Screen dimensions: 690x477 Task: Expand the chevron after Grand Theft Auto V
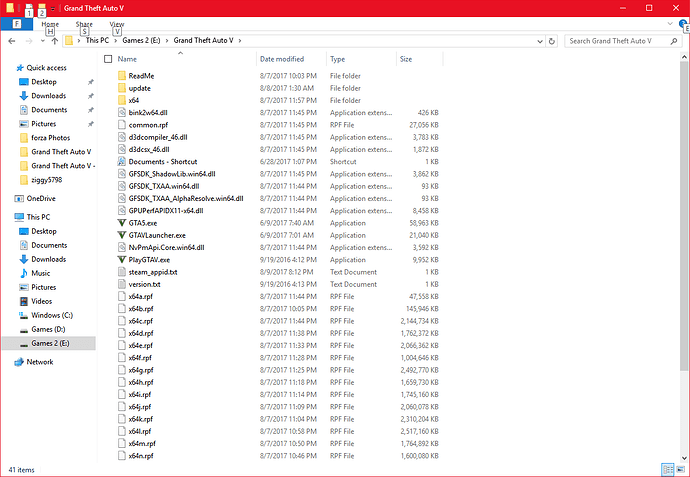coord(240,40)
